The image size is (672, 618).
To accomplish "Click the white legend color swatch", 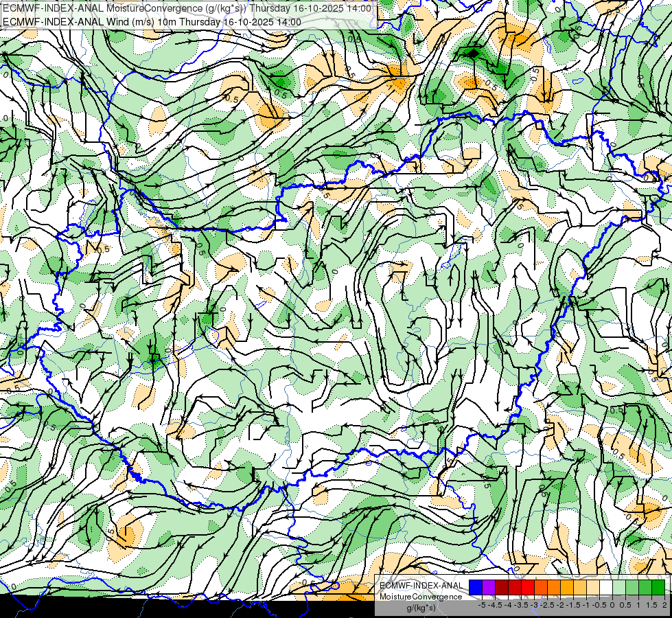I will click(x=606, y=587).
